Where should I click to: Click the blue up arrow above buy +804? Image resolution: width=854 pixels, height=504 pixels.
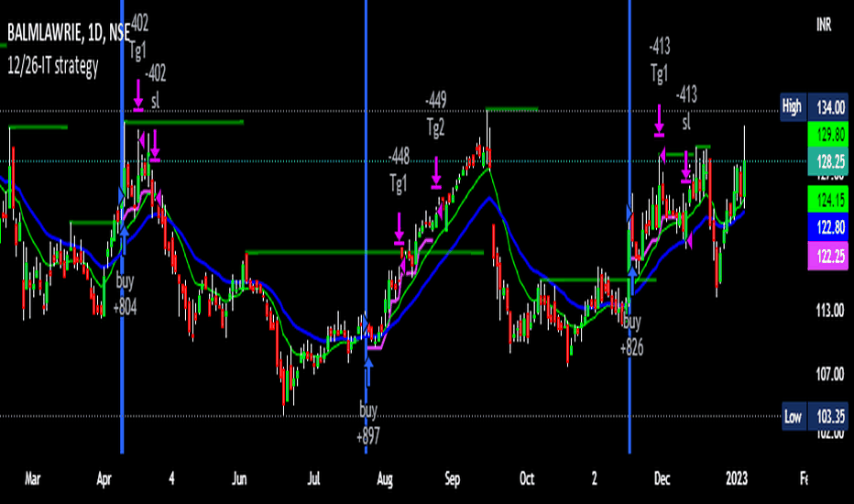pos(125,241)
